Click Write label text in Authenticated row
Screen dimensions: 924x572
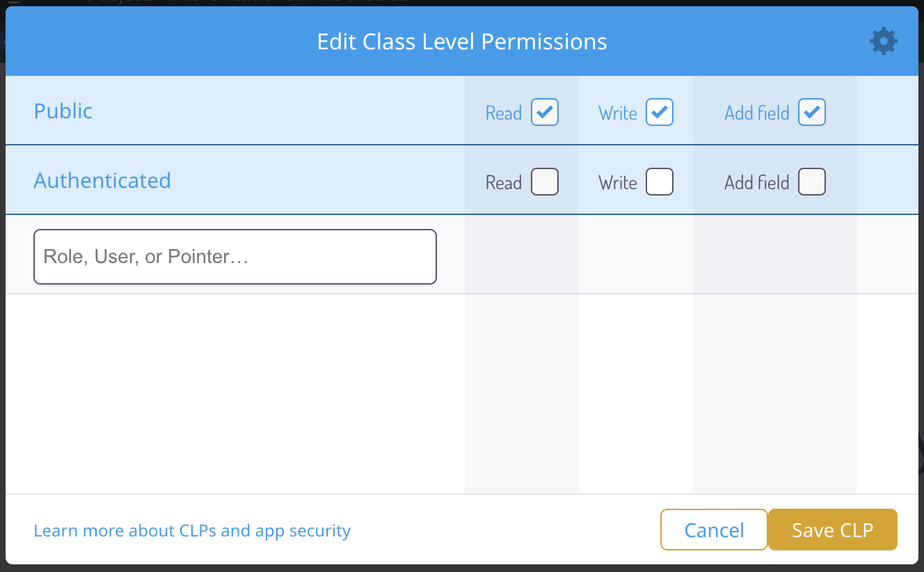(x=618, y=183)
